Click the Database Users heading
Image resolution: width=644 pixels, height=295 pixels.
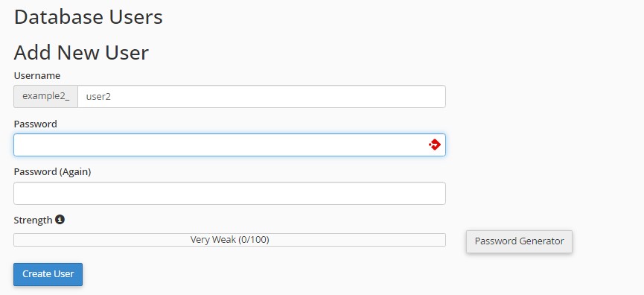point(89,17)
